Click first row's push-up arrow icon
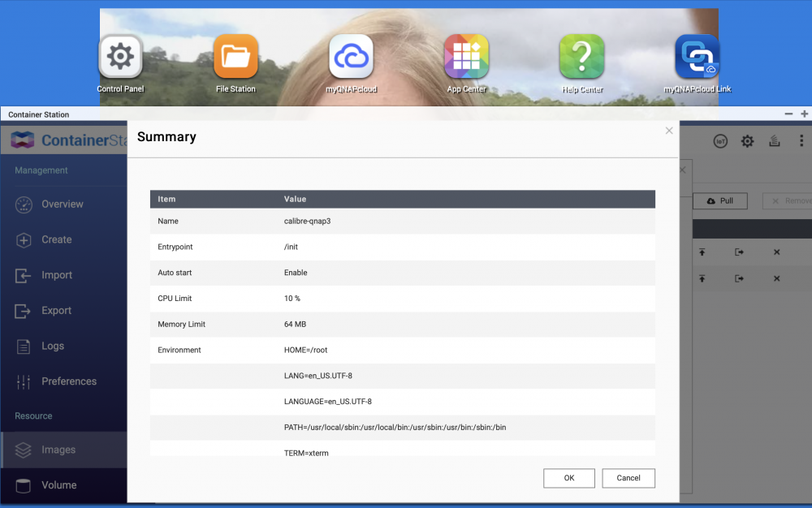Image resolution: width=812 pixels, height=508 pixels. pos(702,252)
